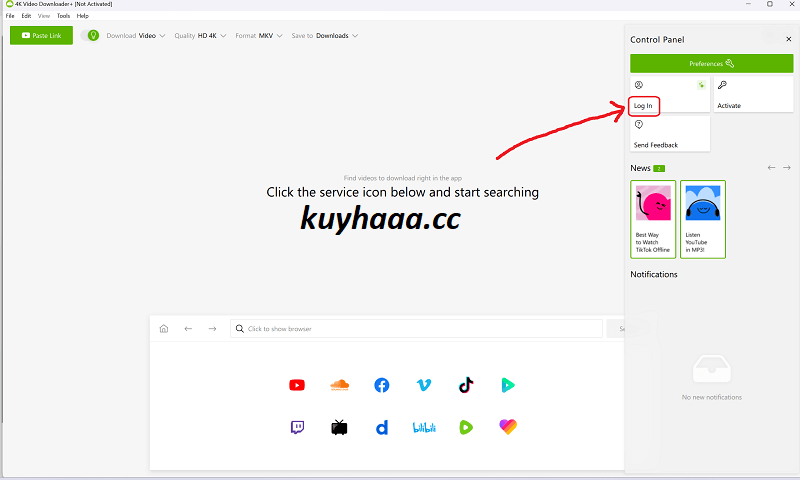Open the Help menu
This screenshot has width=800, height=480.
tap(83, 16)
